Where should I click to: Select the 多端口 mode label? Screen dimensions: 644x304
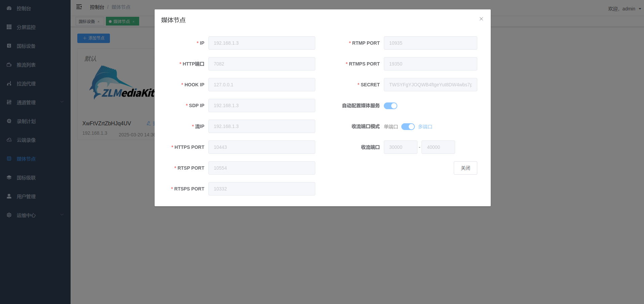coord(425,127)
